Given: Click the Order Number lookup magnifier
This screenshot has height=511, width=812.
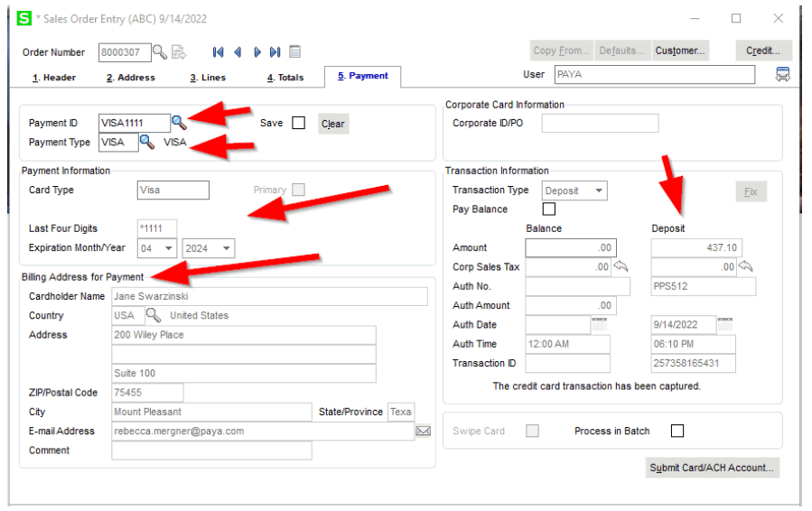Looking at the screenshot, I should click(x=160, y=51).
